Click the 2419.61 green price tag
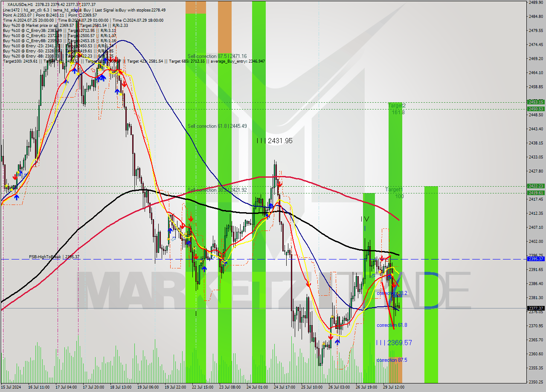 536,193
